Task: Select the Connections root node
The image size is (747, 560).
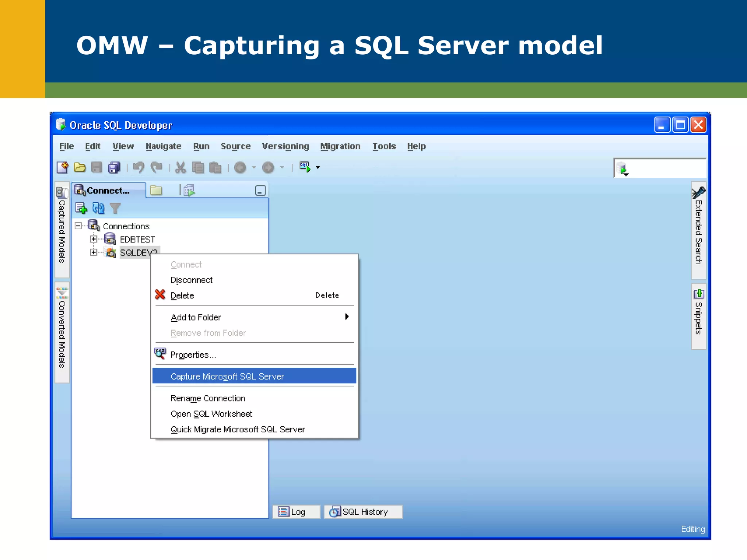Action: 126,226
